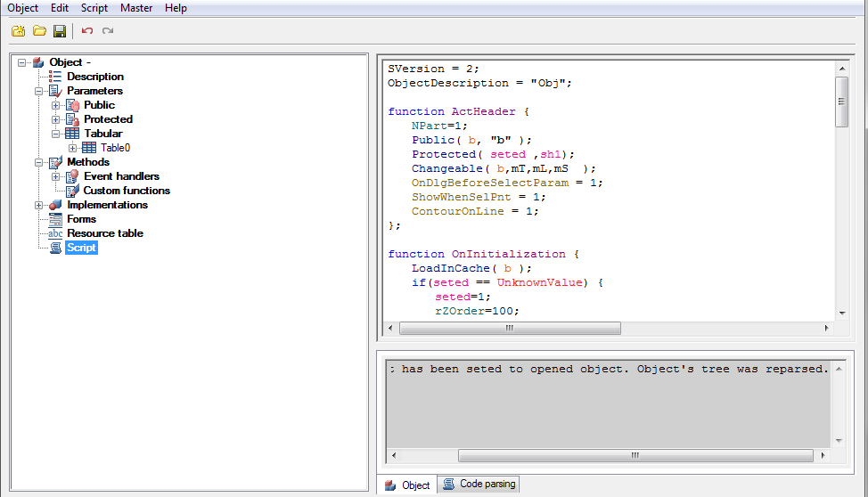This screenshot has height=497, width=868.
Task: Click the Save disk toolbar icon
Action: [x=60, y=31]
